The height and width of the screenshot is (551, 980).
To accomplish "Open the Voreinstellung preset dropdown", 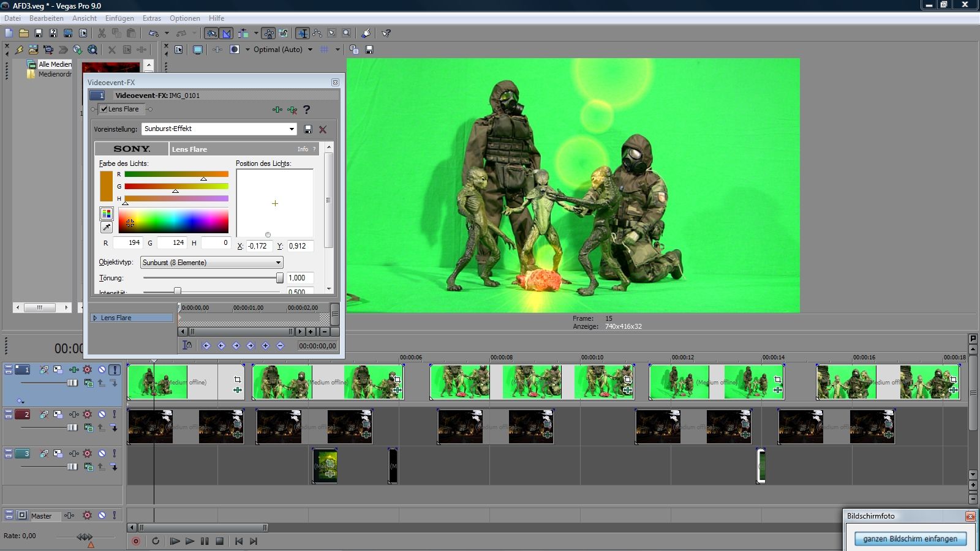I will pos(292,129).
